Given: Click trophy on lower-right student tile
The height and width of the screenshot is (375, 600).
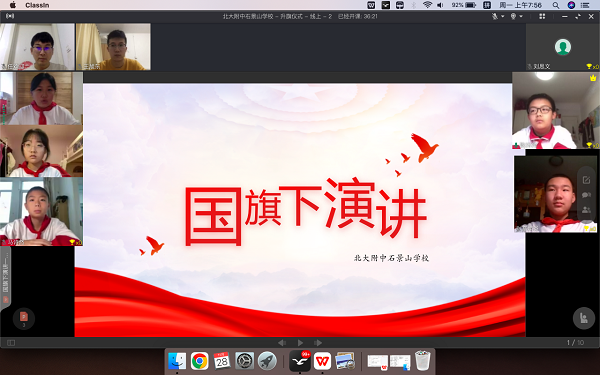Looking at the screenshot, I should 587,228.
